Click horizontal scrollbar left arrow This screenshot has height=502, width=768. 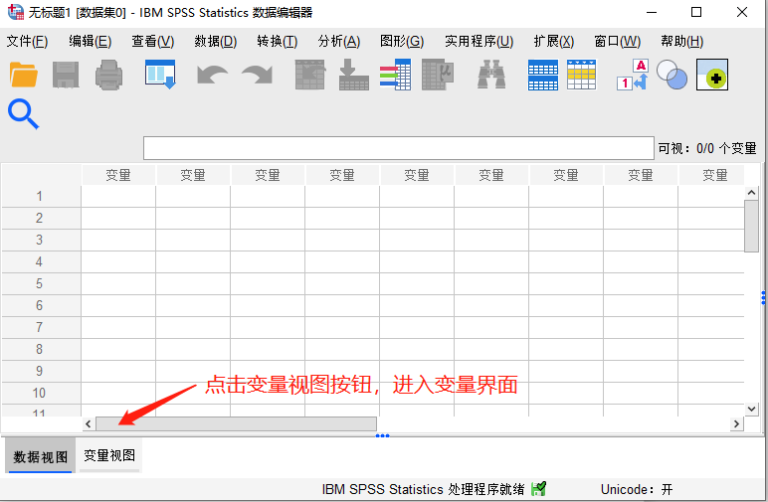pyautogui.click(x=88, y=424)
